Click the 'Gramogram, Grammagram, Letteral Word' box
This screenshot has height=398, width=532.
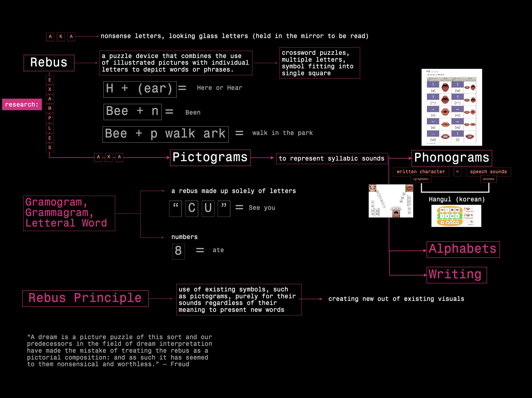point(69,213)
